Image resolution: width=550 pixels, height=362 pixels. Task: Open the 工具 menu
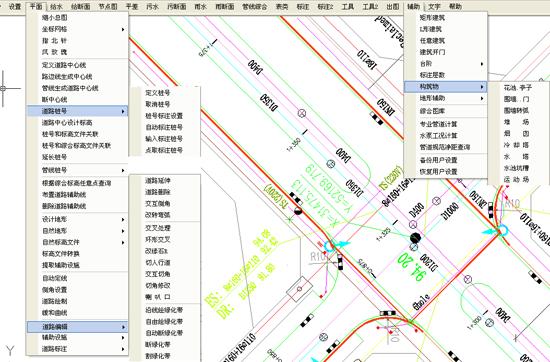[x=347, y=6]
